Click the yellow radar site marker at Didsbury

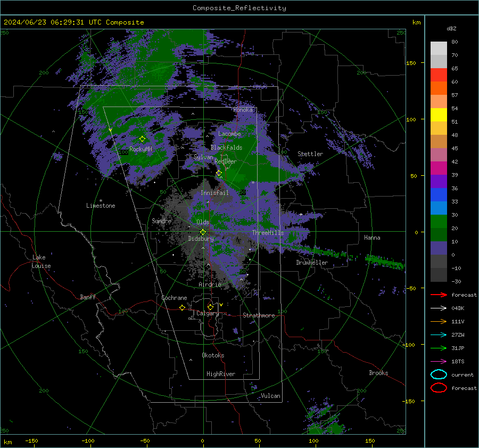(203, 232)
